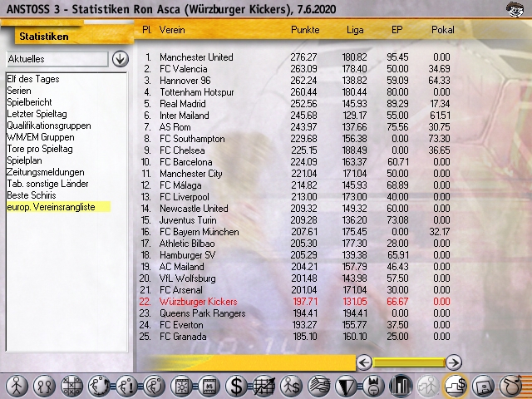This screenshot has height=399, width=532.
Task: Click Hannover 96 Pokal value 64.33
Action: (x=439, y=81)
